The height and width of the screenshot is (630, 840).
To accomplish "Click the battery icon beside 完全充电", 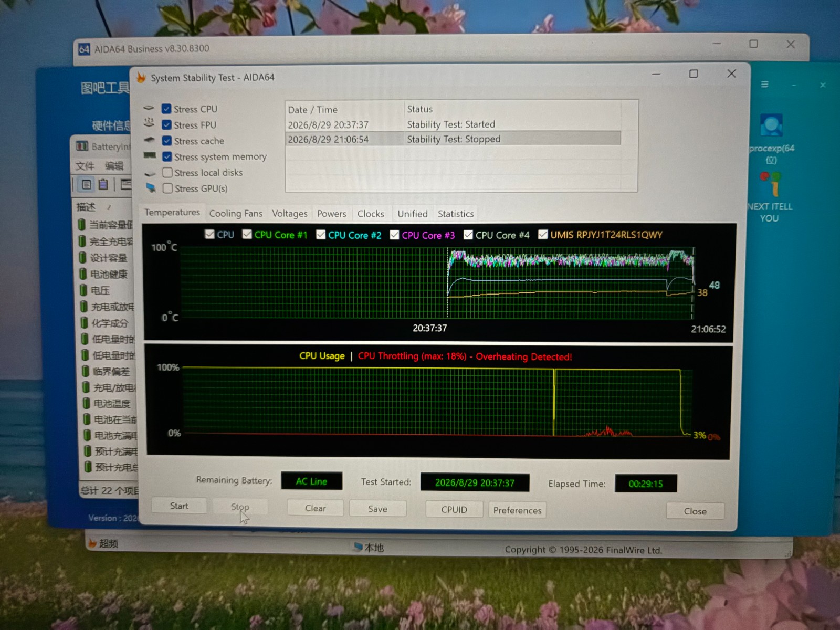I will coord(82,241).
